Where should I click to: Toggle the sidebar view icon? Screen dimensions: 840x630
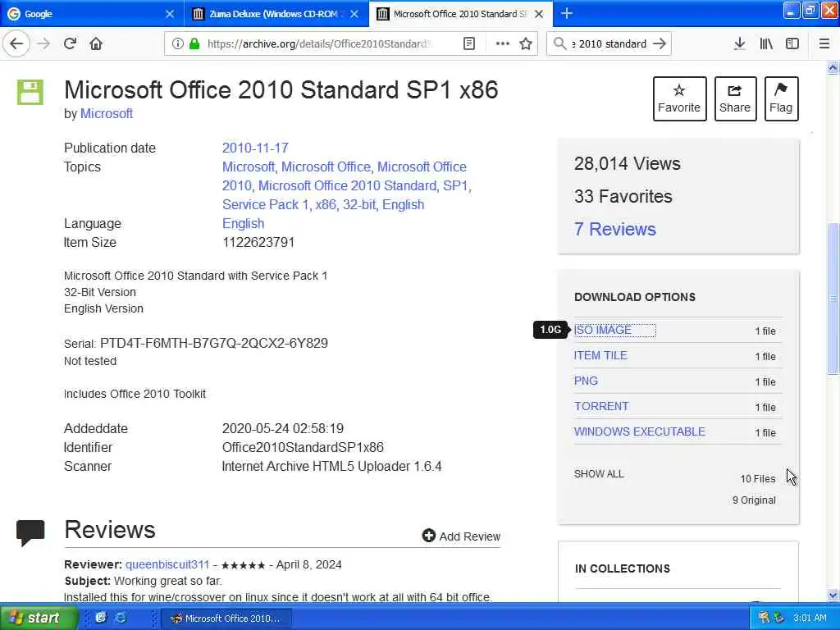[x=792, y=43]
